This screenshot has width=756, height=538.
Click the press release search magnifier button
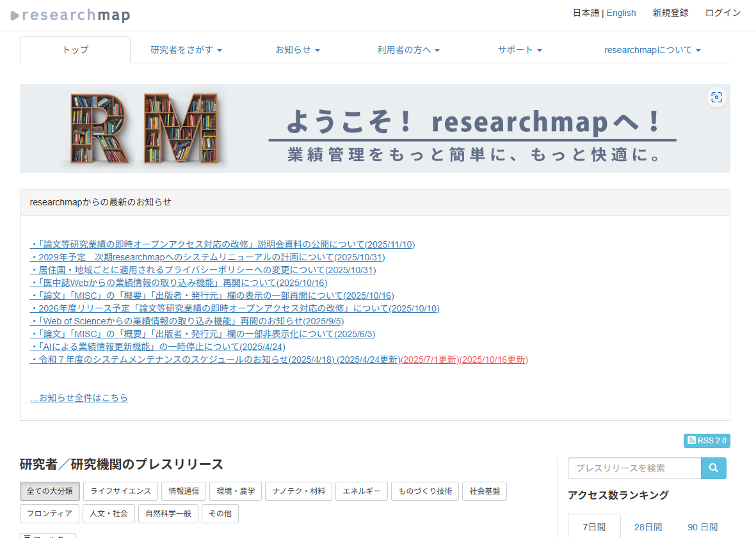point(714,468)
